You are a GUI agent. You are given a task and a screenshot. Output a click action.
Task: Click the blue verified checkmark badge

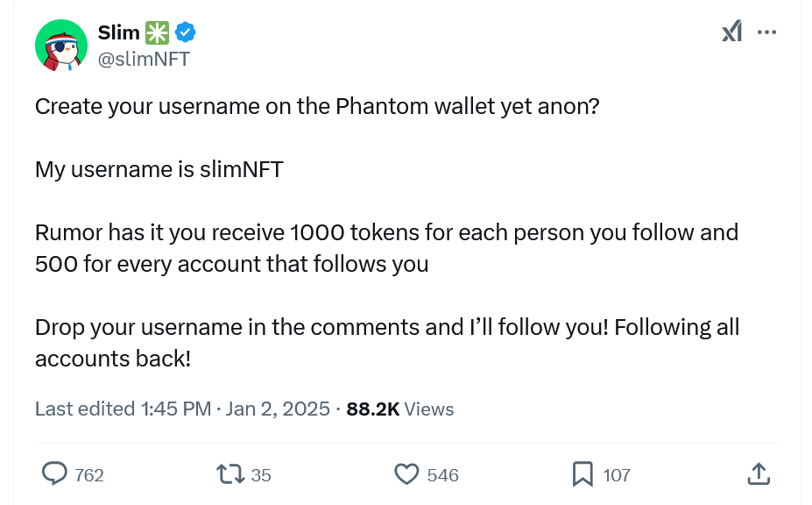(185, 33)
